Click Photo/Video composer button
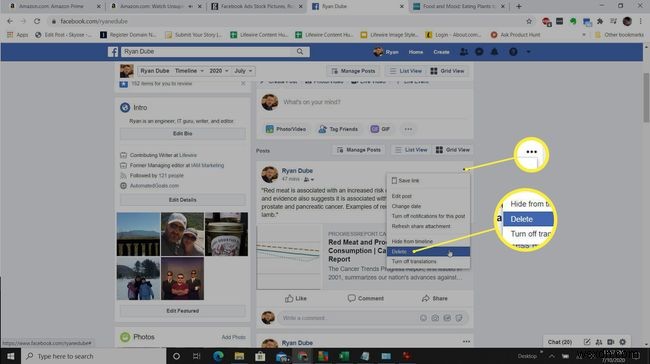This screenshot has width=650, height=364. click(286, 129)
